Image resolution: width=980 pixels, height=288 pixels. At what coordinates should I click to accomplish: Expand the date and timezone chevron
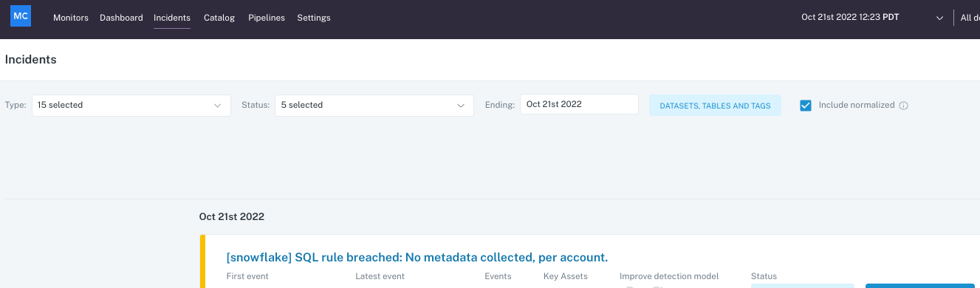(x=940, y=18)
